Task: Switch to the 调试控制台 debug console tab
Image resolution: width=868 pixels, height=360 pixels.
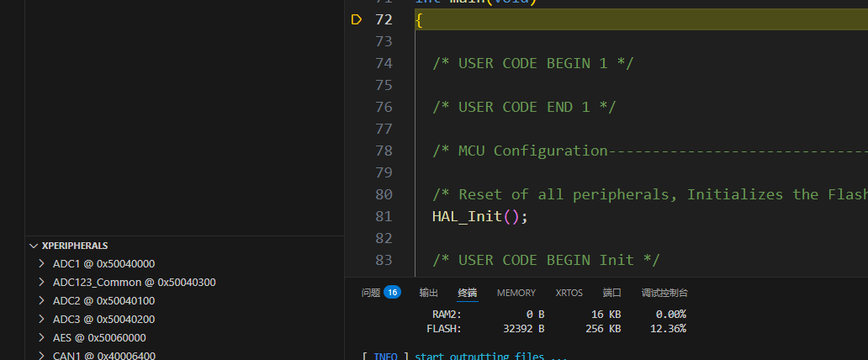Action: 664,293
